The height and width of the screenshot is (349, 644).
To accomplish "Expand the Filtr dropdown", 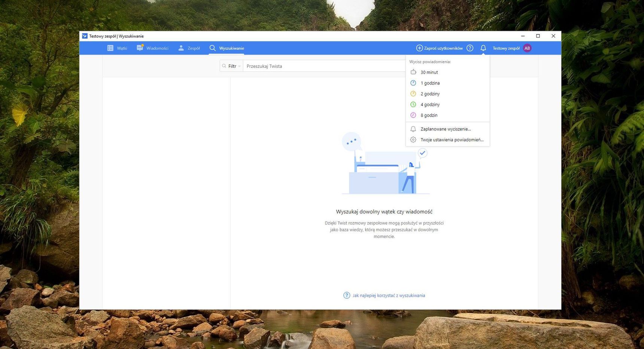I will [231, 66].
